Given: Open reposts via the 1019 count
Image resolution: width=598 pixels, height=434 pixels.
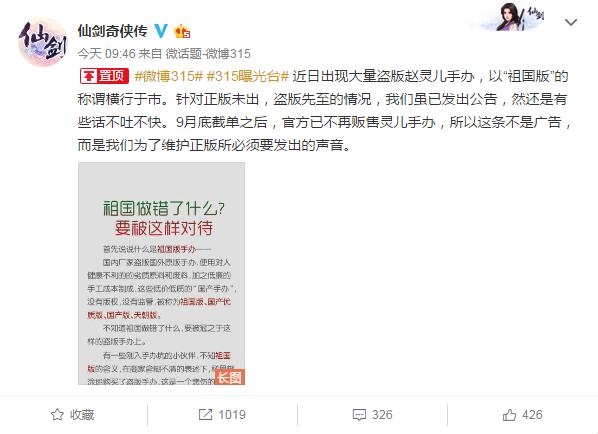Looking at the screenshot, I should [232, 415].
